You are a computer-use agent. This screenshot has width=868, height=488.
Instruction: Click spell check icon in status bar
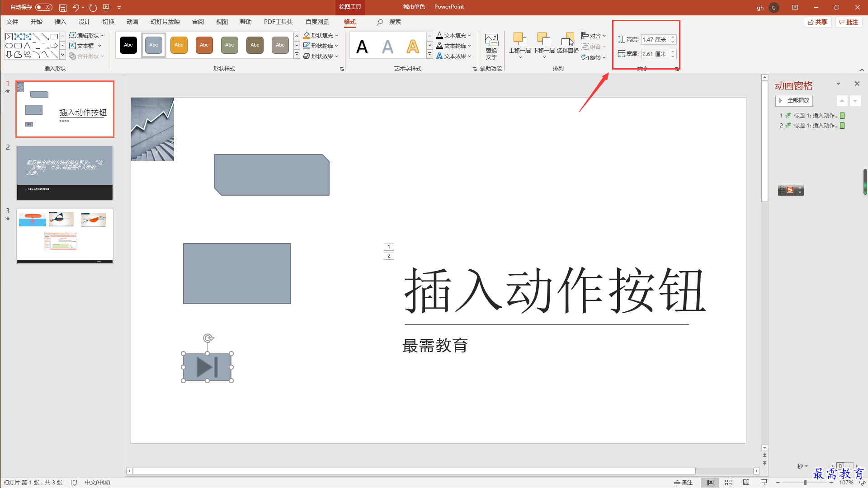point(74,483)
